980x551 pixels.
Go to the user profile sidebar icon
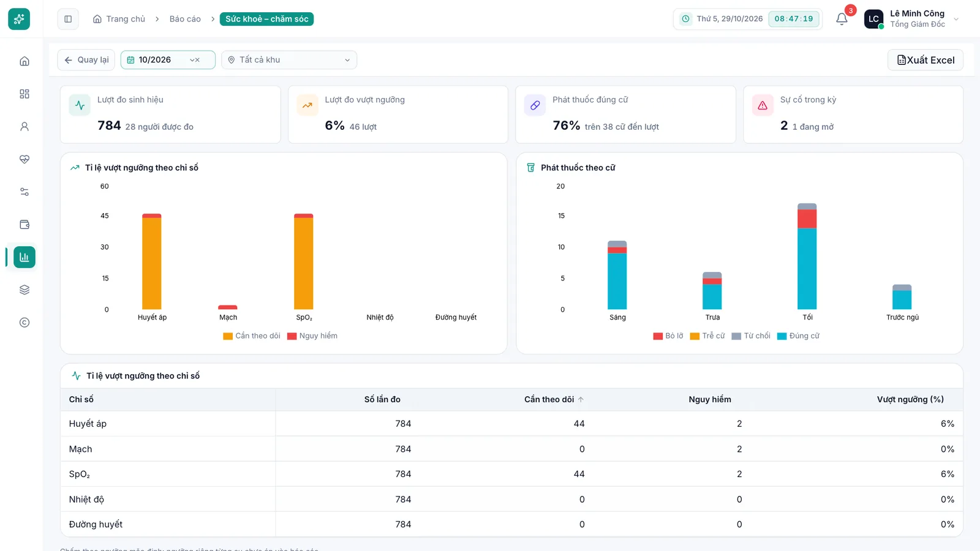[x=24, y=127]
